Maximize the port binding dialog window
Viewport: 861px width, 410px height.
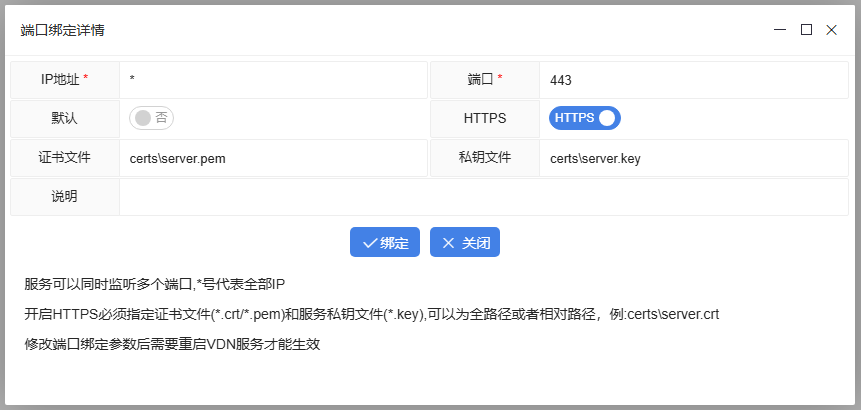(806, 30)
